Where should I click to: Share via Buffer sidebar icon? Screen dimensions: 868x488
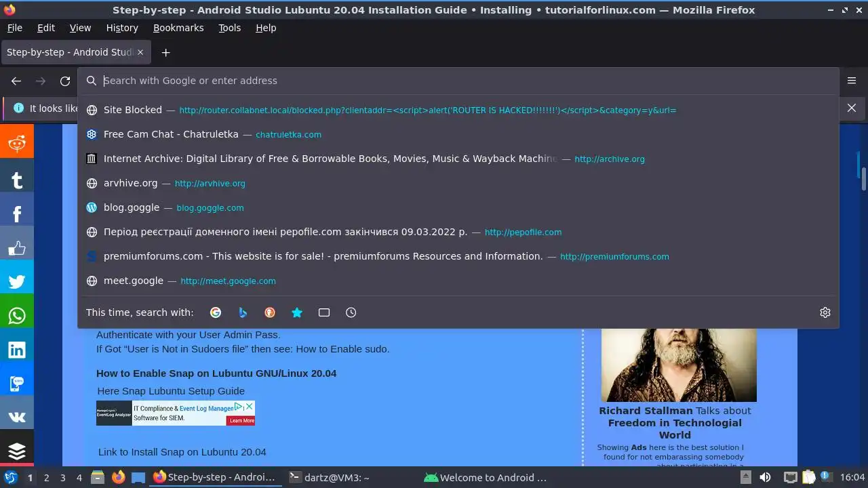click(16, 450)
